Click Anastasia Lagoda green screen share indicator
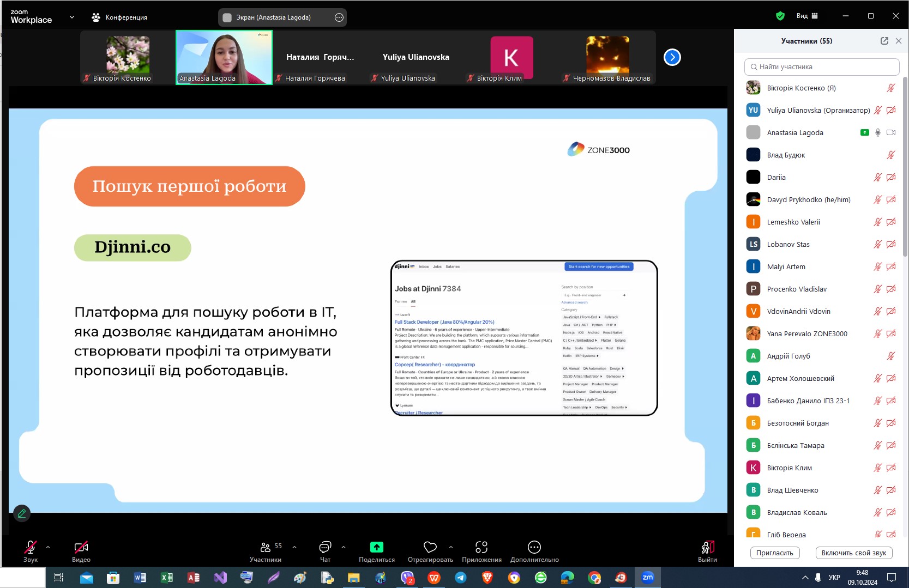The width and height of the screenshot is (909, 588). [x=865, y=132]
